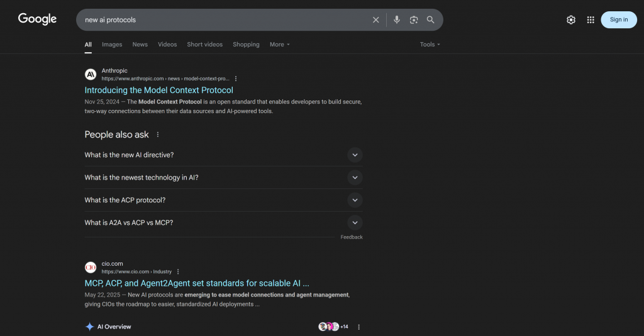Viewport: 644px width, 336px height.
Task: Open the More search filters dropdown
Action: point(280,45)
